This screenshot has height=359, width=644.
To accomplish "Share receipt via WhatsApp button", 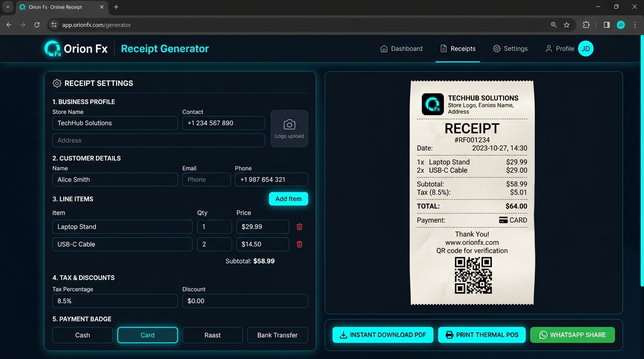I will [572, 335].
